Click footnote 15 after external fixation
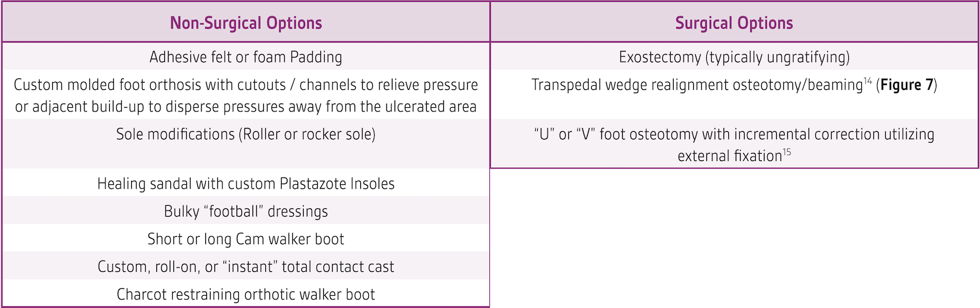980x308 pixels. tap(786, 151)
